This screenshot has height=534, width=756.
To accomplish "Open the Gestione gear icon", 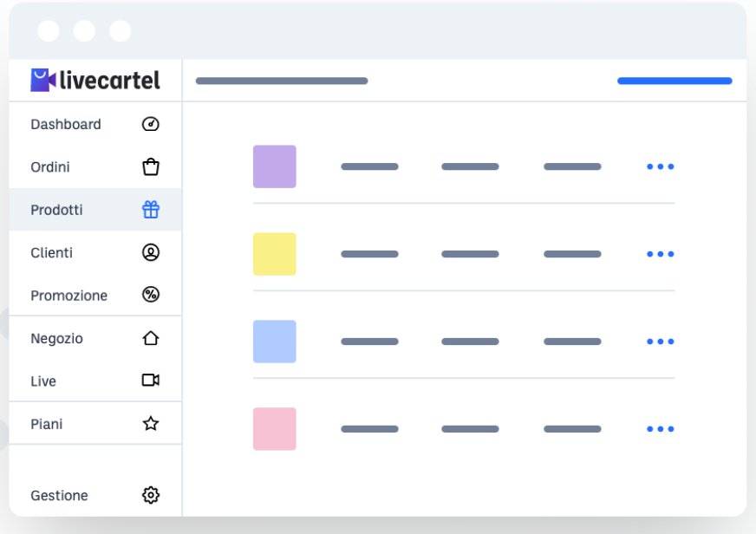I will pyautogui.click(x=151, y=495).
